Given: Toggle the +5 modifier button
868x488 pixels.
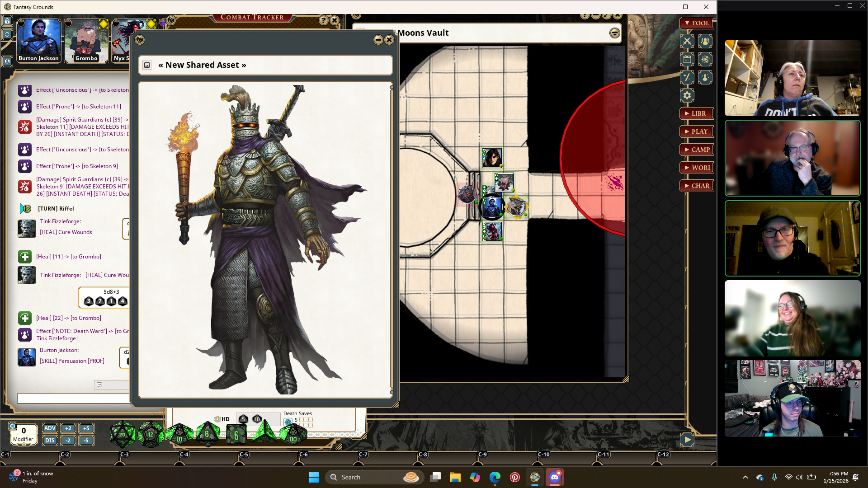Looking at the screenshot, I should point(86,428).
